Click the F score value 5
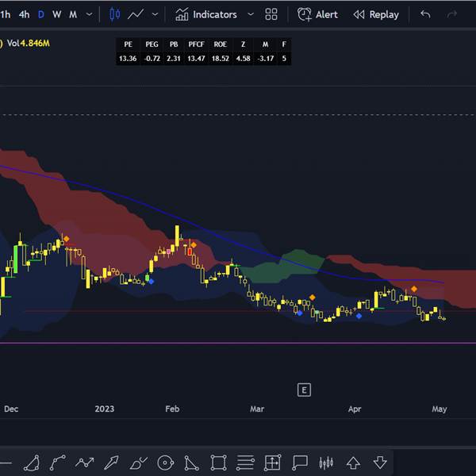This screenshot has width=476, height=476. pyautogui.click(x=284, y=58)
